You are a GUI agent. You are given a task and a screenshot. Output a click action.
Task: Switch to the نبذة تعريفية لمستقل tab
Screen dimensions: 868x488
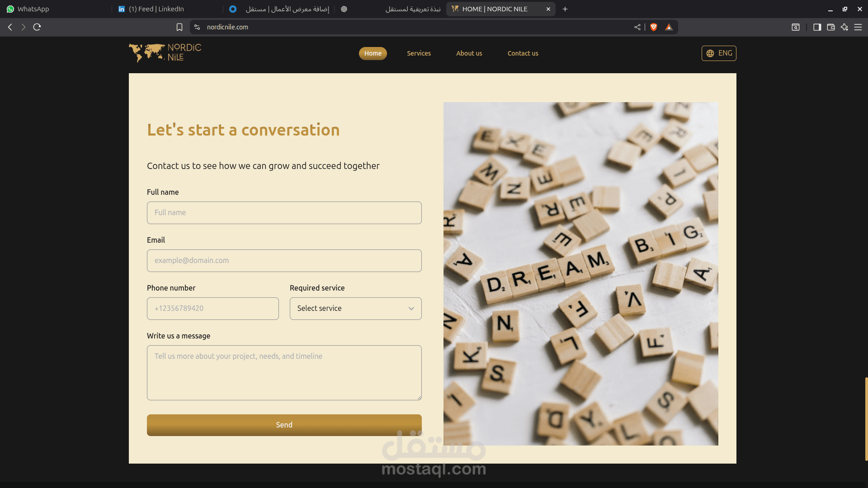pyautogui.click(x=390, y=9)
